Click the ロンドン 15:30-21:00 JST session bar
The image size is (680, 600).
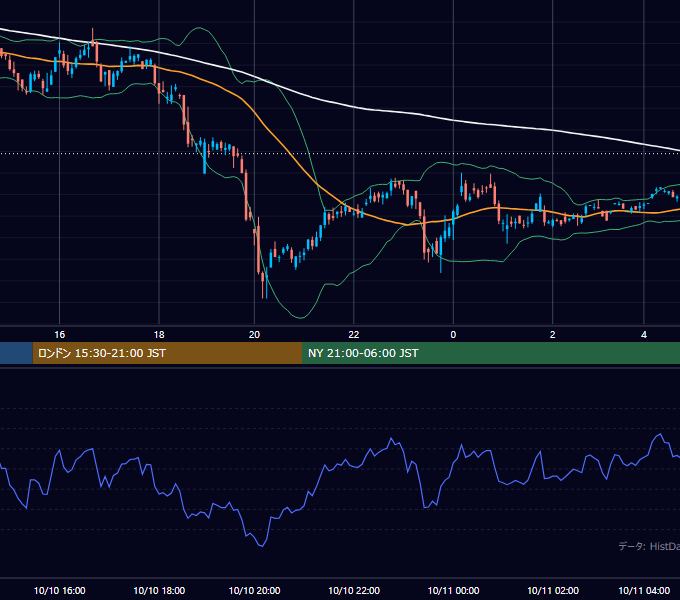(167, 353)
